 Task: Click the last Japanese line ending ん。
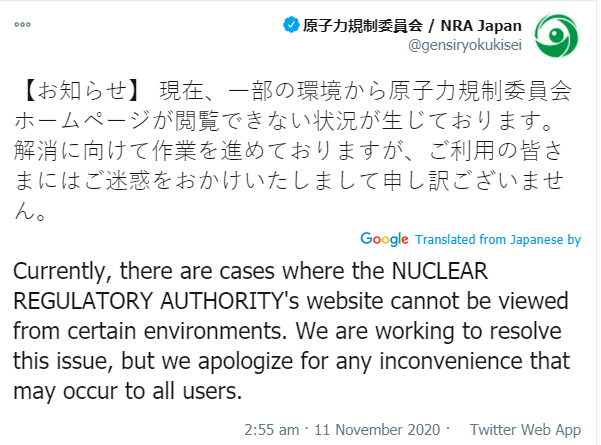point(30,214)
